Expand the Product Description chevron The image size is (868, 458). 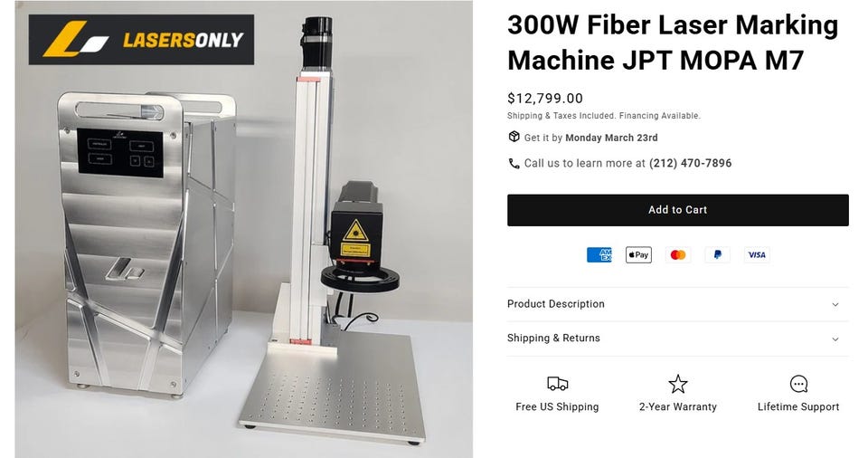[x=835, y=304]
